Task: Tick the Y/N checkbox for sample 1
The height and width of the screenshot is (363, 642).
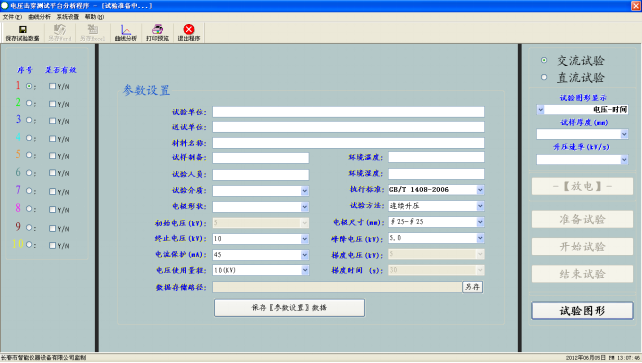Action: (x=52, y=86)
